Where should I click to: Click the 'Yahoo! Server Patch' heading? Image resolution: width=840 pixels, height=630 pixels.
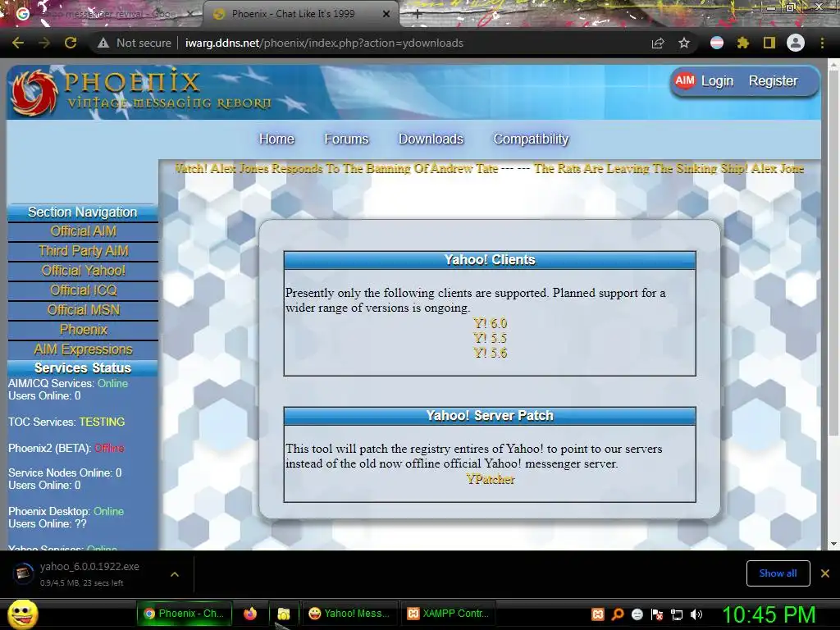(490, 416)
